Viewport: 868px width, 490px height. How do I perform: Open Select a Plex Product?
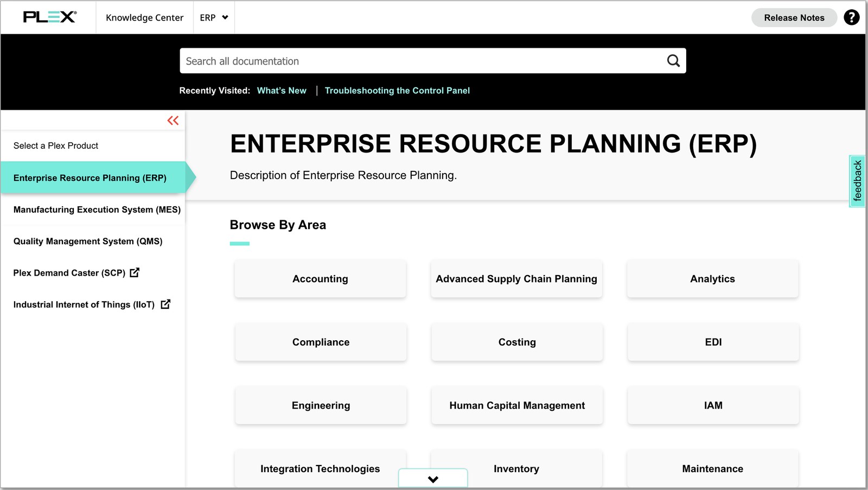(x=56, y=145)
